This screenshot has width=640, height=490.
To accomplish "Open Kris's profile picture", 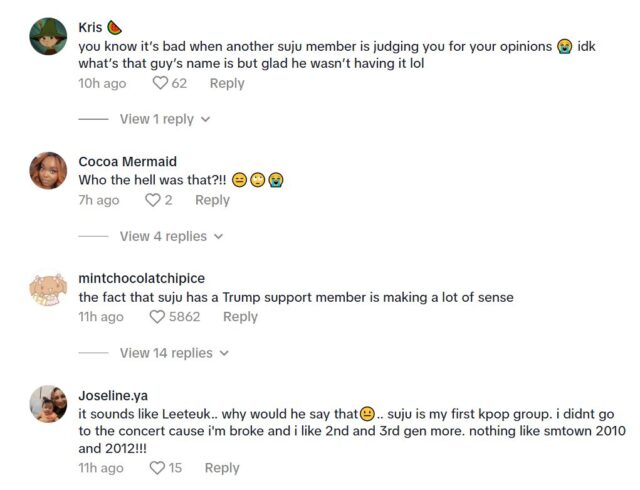I will point(48,37).
